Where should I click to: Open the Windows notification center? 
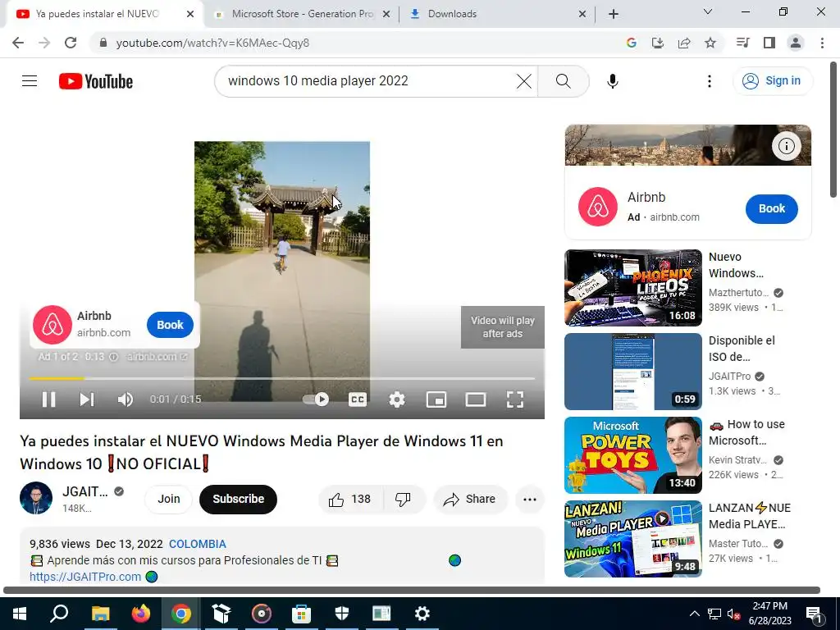point(815,614)
